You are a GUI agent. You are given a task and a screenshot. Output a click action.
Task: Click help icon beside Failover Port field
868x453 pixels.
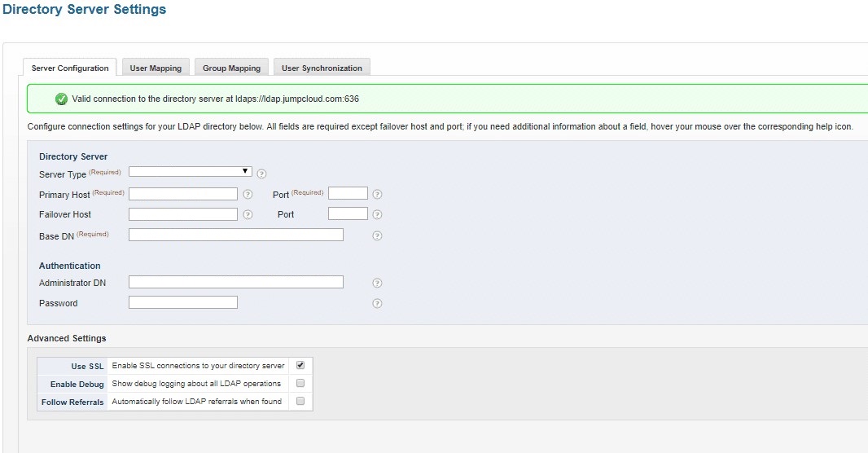click(x=377, y=214)
